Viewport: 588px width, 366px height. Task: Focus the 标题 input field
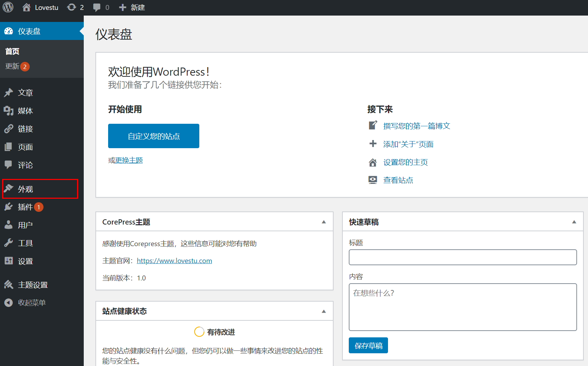[463, 257]
